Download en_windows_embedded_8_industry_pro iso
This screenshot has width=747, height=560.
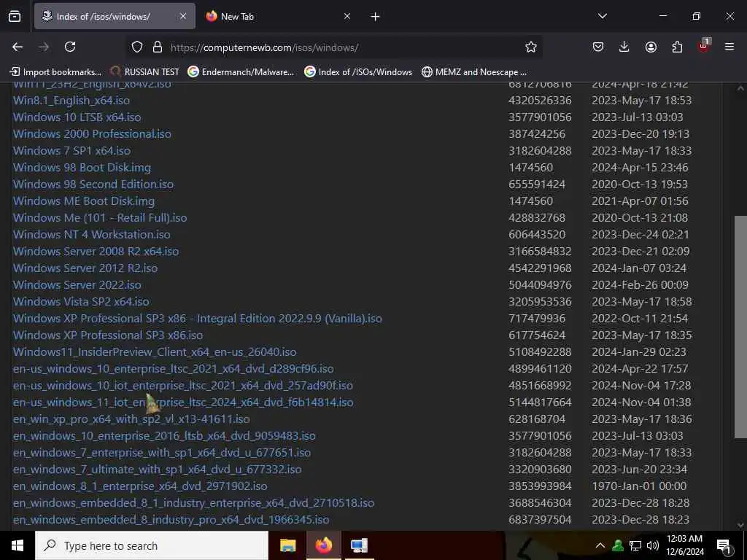pyautogui.click(x=171, y=519)
